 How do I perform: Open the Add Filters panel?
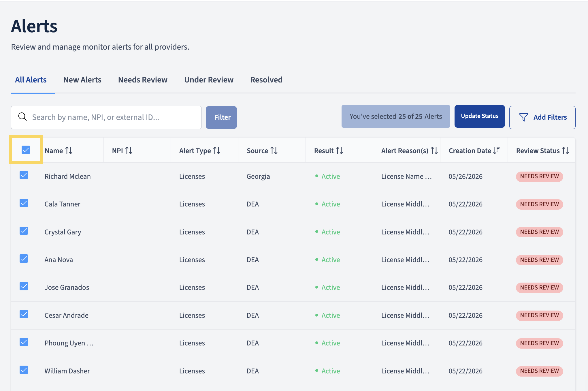[542, 117]
